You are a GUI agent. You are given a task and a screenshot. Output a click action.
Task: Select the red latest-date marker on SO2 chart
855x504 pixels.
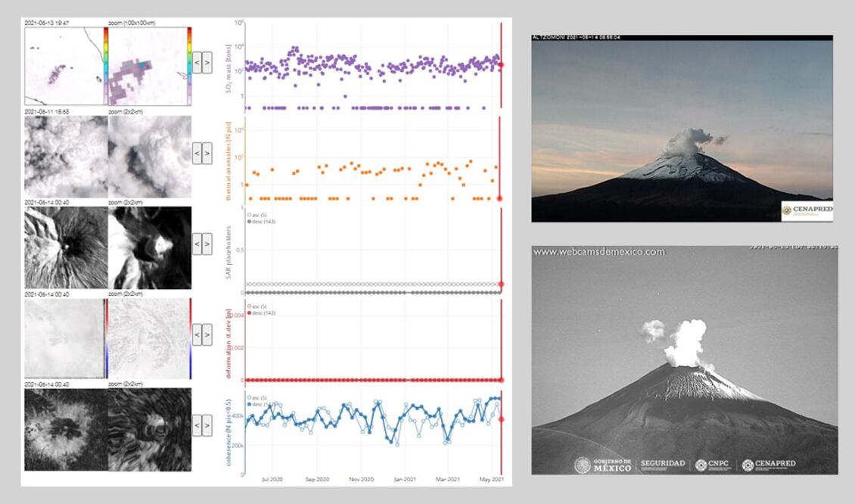(501, 65)
